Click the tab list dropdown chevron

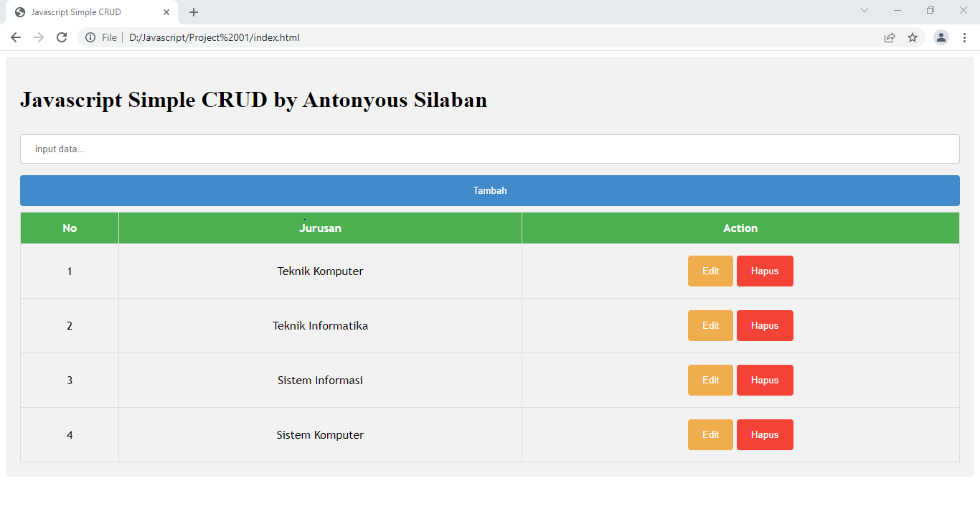click(864, 10)
